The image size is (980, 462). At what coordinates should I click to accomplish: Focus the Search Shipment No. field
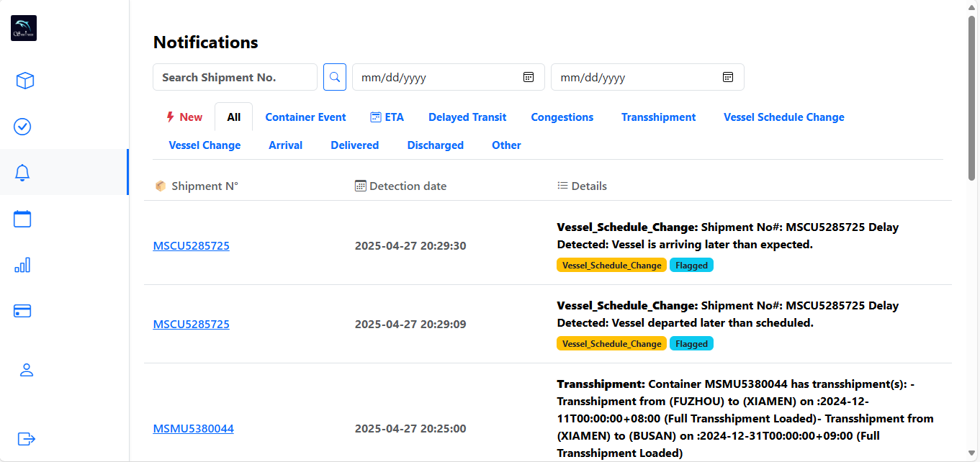click(x=235, y=77)
